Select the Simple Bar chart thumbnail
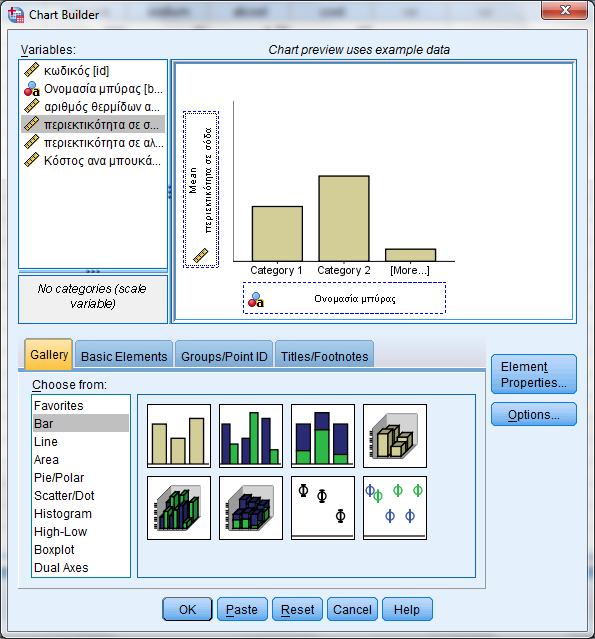 click(x=179, y=436)
